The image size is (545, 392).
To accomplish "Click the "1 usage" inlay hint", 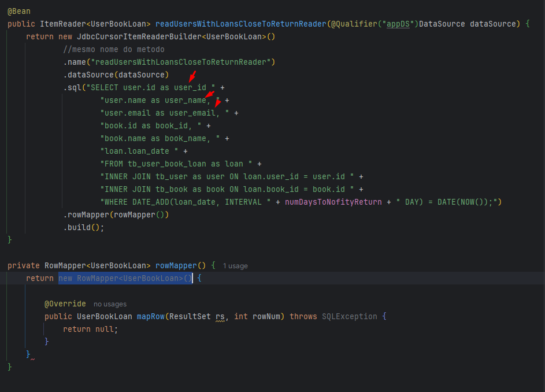I will (x=235, y=266).
